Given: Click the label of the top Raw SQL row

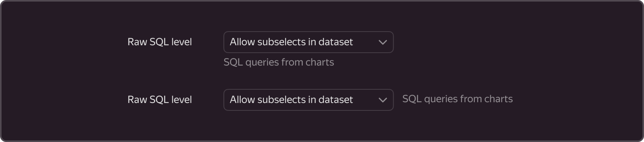Looking at the screenshot, I should (x=160, y=42).
